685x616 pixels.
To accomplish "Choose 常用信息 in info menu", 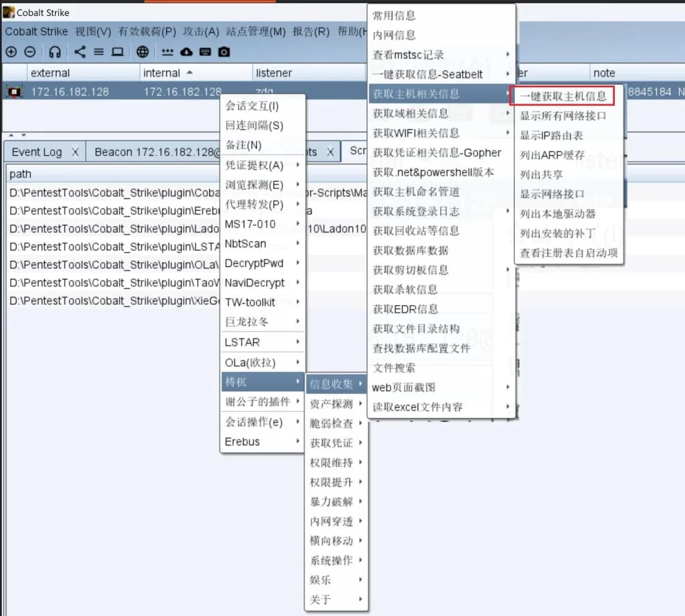I will tap(442, 15).
